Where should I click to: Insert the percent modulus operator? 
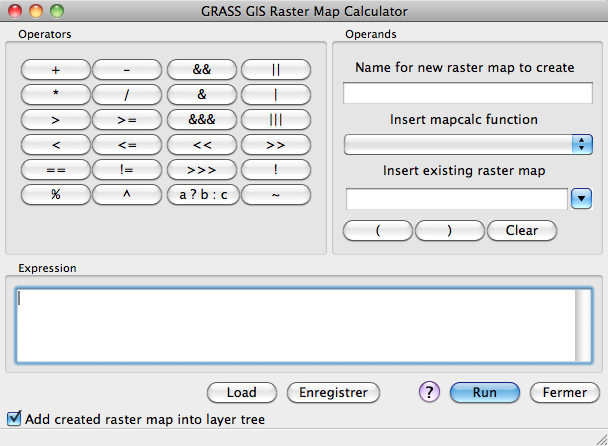coord(55,195)
